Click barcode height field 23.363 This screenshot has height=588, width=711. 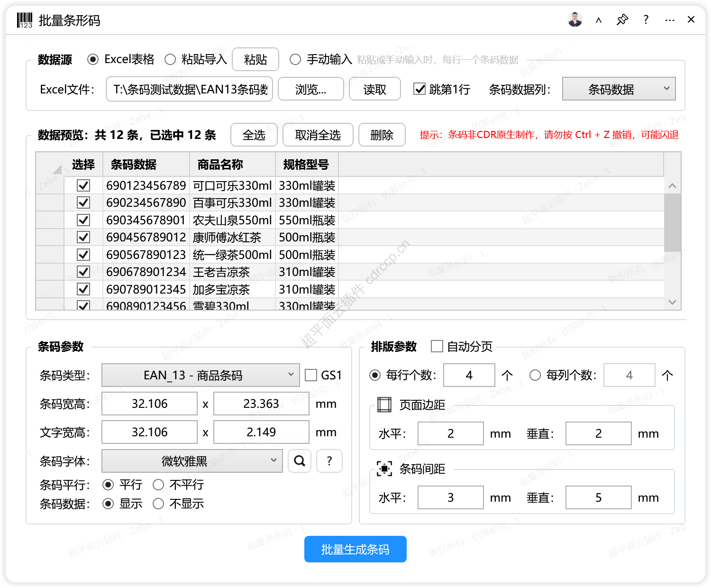[261, 404]
